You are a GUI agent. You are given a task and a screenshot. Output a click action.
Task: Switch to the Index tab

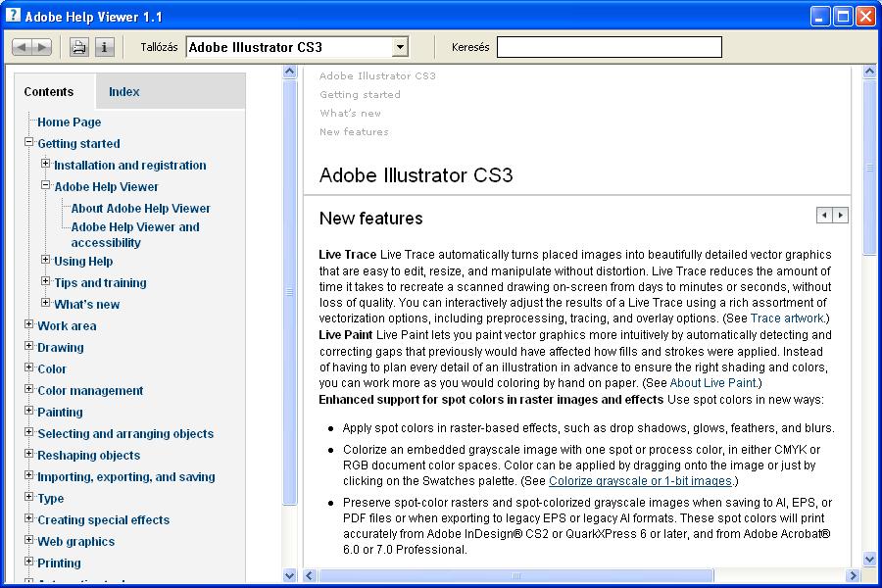123,92
